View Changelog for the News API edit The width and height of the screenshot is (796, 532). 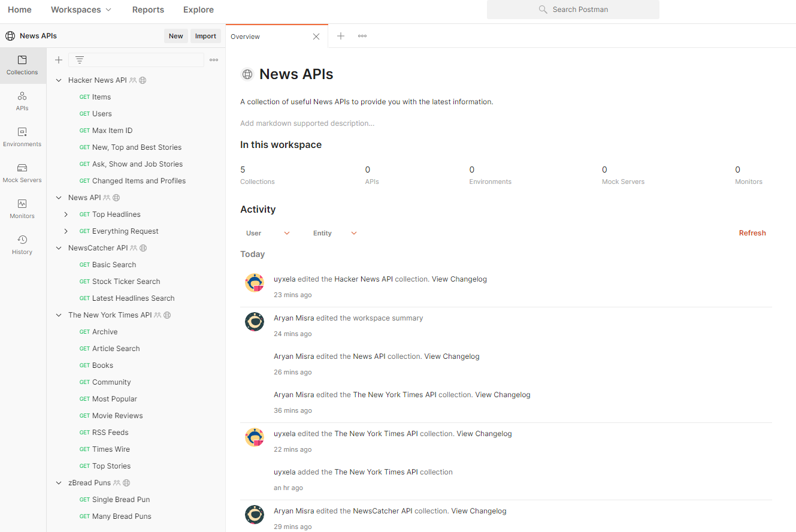tap(452, 356)
